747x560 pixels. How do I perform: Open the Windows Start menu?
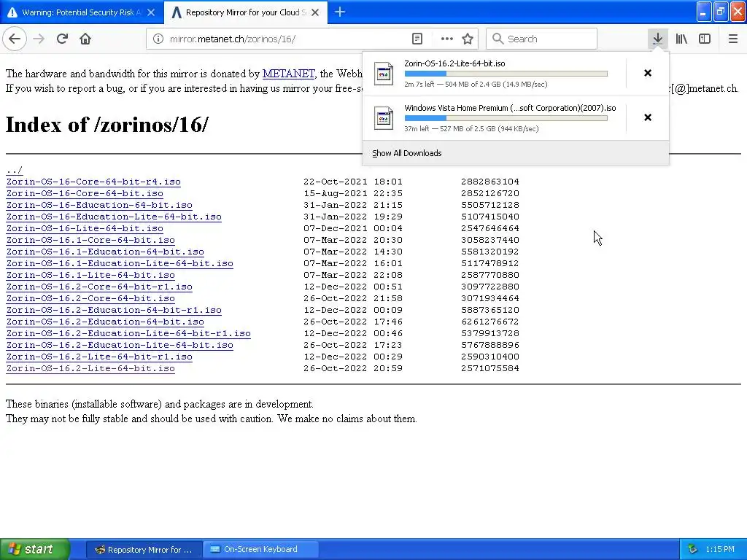coord(35,549)
